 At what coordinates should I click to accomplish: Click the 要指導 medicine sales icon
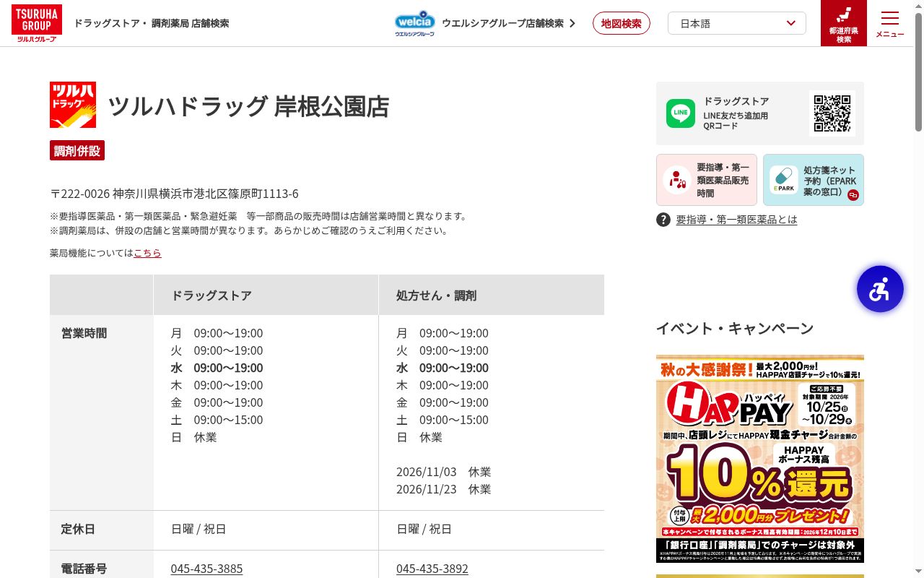(x=676, y=180)
